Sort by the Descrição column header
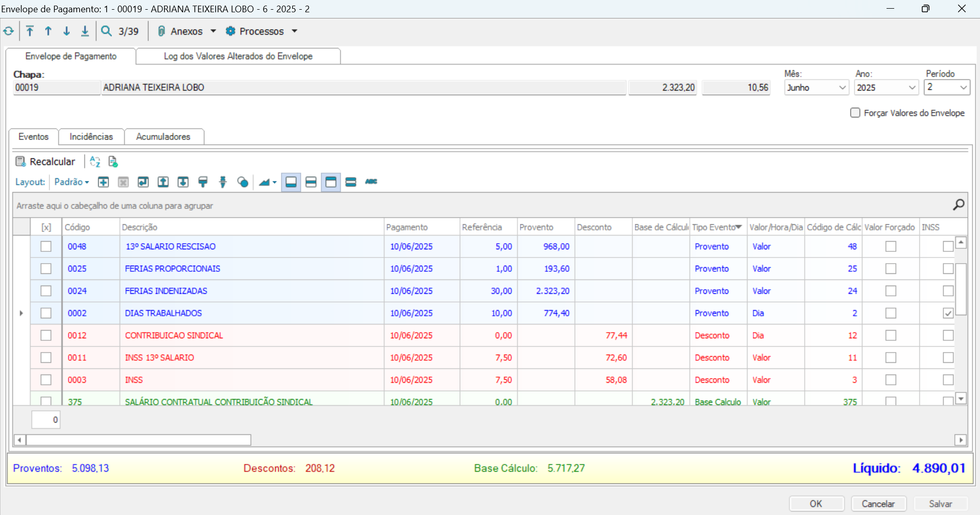Screen dimensions: 980x515 pyautogui.click(x=251, y=227)
